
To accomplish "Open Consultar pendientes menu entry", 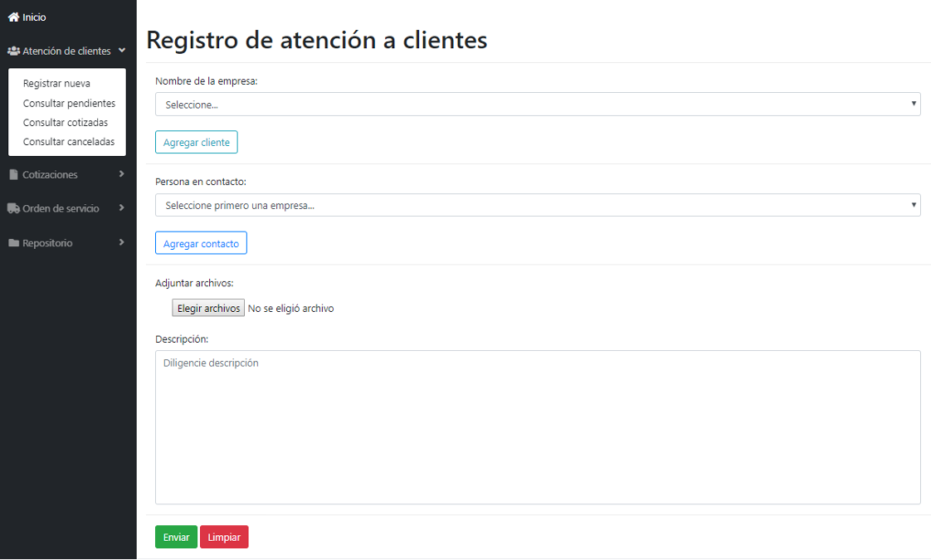I will (69, 104).
